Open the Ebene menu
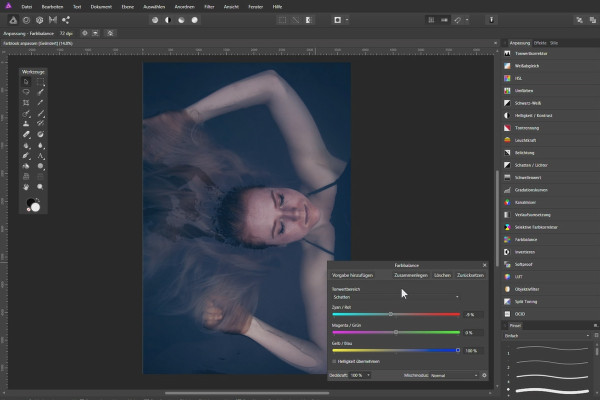600x400 pixels. [128, 7]
